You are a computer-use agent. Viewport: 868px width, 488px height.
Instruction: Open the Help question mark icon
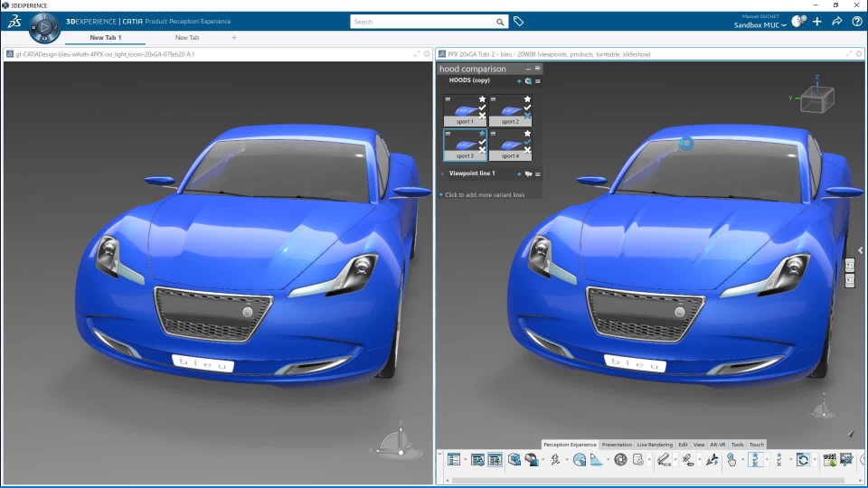(x=857, y=21)
